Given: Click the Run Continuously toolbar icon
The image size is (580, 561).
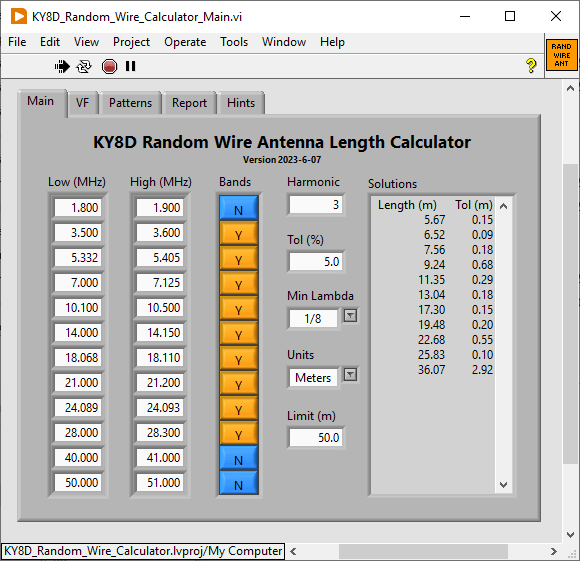Looking at the screenshot, I should pos(84,67).
